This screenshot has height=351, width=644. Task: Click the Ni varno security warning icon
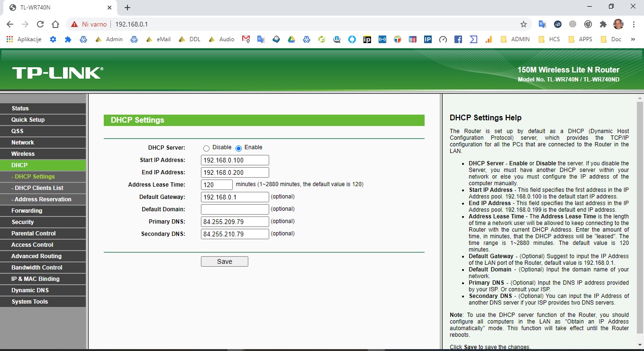click(74, 24)
